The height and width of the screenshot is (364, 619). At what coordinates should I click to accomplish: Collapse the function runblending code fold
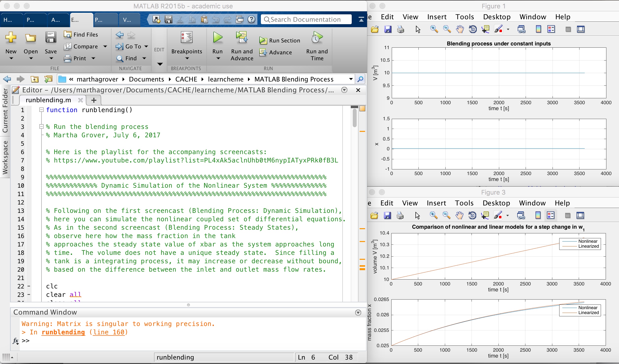tap(41, 110)
